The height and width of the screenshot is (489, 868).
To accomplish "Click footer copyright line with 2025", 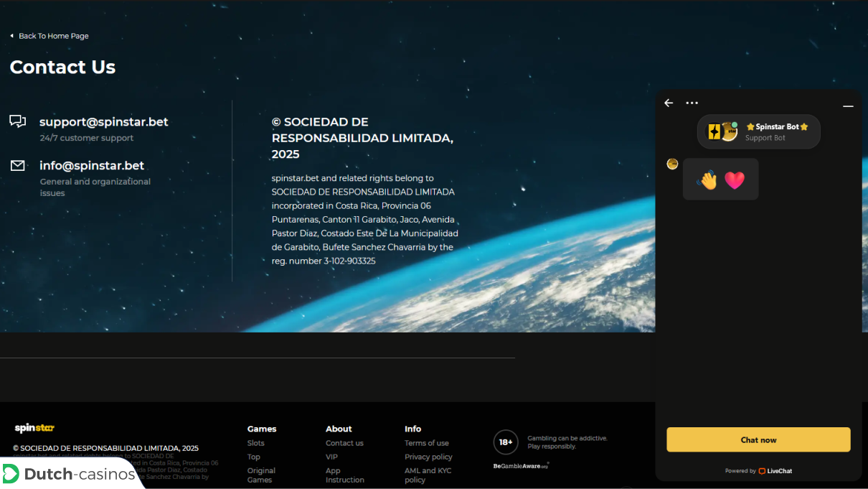I will [106, 448].
